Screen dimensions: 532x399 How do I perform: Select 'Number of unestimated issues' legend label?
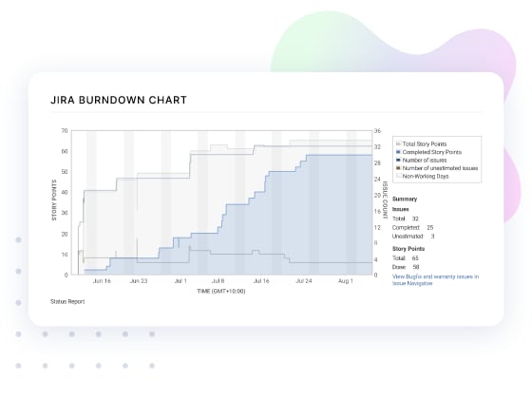pos(440,168)
